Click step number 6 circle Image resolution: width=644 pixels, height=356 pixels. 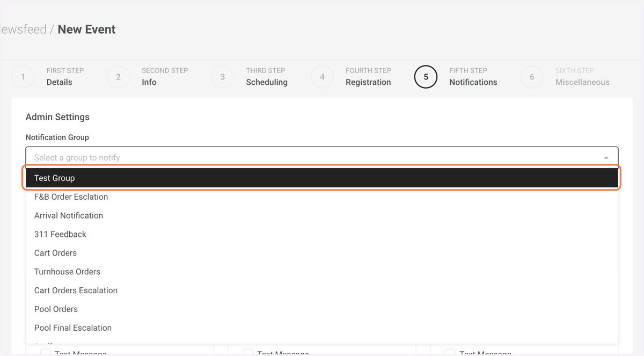point(532,77)
